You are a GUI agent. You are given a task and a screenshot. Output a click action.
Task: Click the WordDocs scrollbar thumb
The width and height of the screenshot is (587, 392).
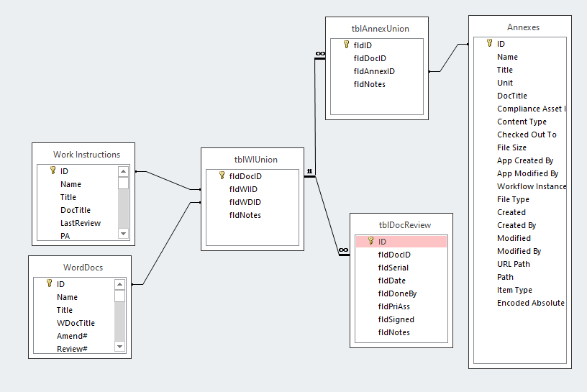coord(119,296)
